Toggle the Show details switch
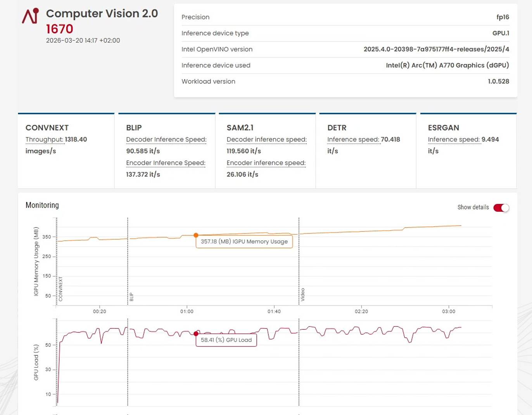532x415 pixels. click(x=501, y=208)
